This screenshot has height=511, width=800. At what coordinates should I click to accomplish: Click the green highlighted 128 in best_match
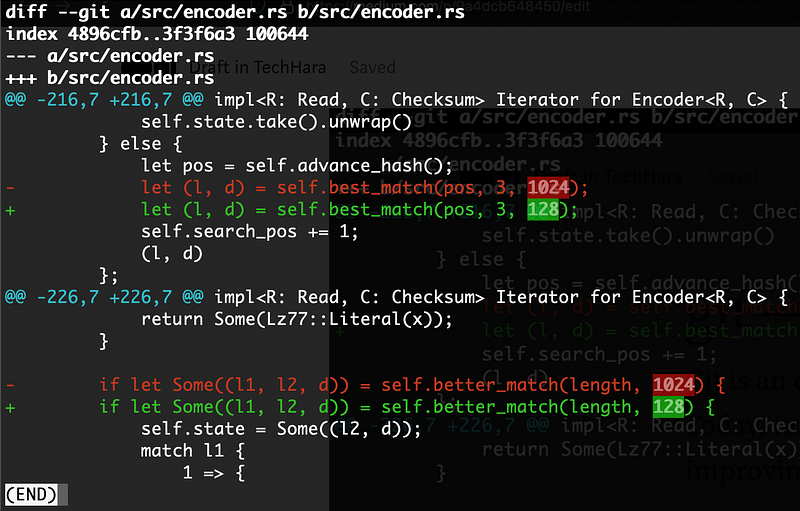tap(543, 210)
